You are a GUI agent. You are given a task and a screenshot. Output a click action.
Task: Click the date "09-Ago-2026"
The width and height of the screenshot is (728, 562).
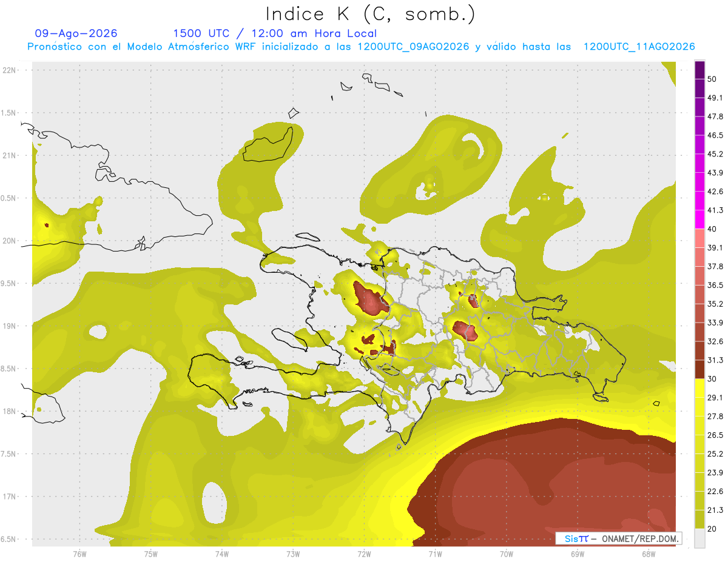76,33
